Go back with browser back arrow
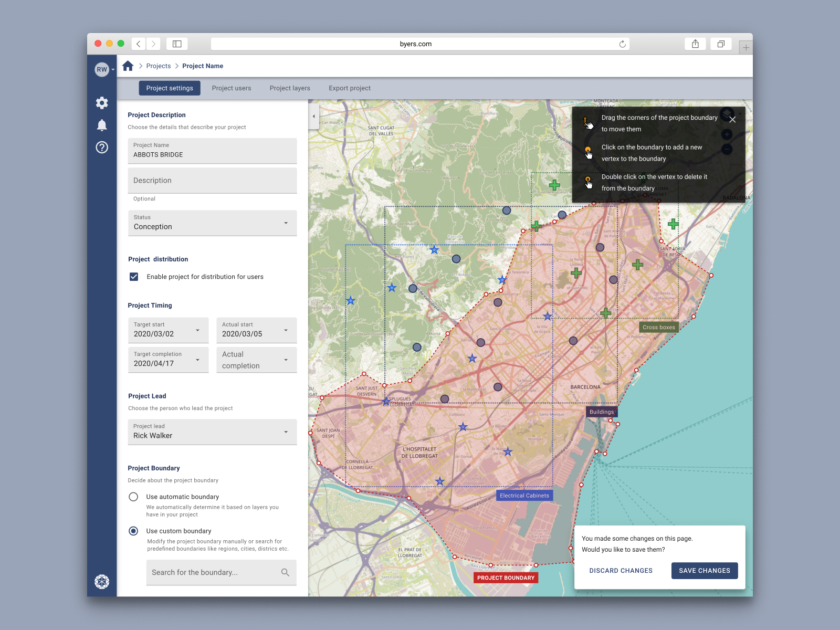840x630 pixels. coord(139,44)
